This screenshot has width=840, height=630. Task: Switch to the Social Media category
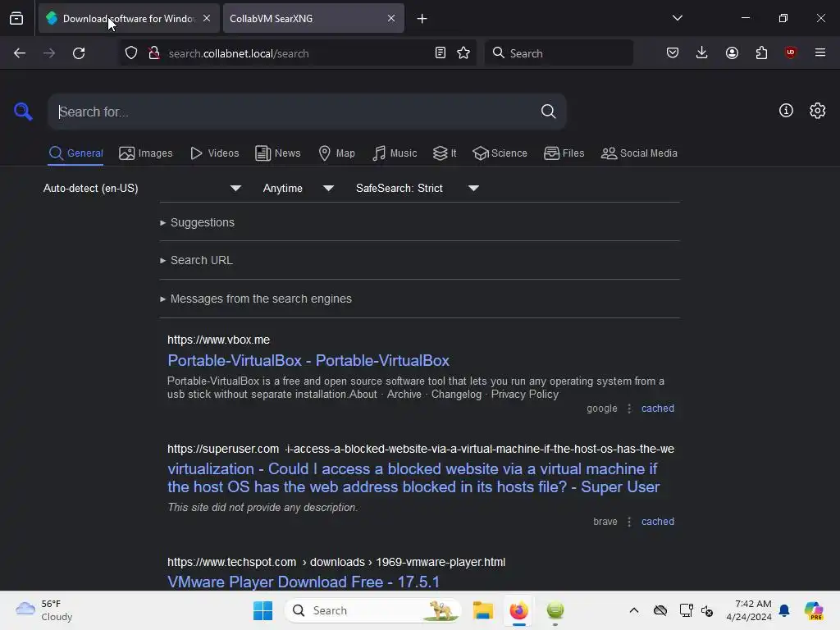click(x=640, y=153)
